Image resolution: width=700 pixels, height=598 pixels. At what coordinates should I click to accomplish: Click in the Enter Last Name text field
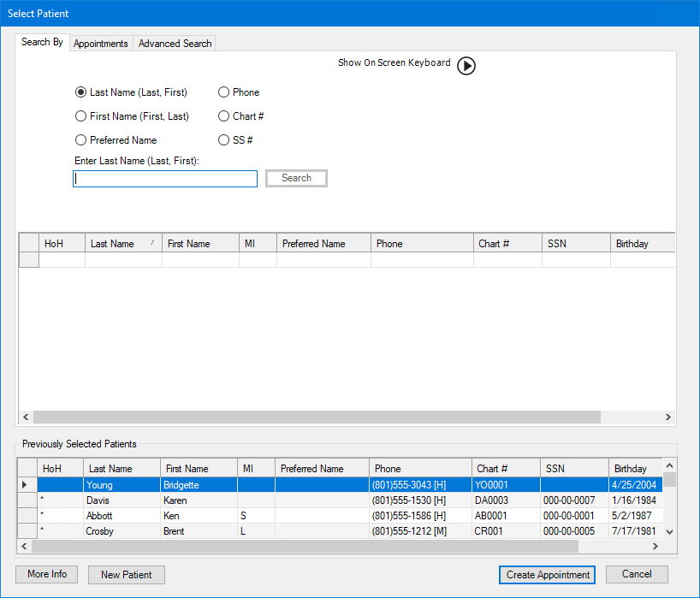point(165,179)
